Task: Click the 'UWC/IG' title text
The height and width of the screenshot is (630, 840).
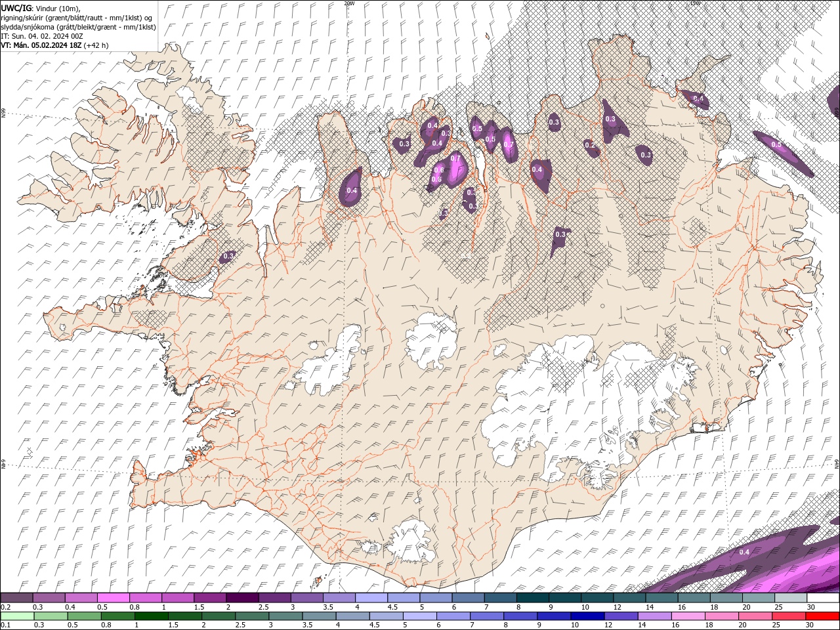Action: pyautogui.click(x=16, y=8)
